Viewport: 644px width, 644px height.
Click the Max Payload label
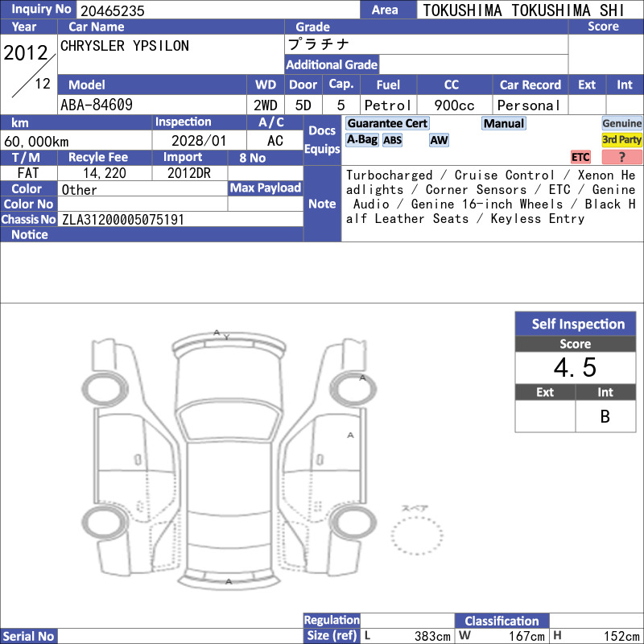click(266, 188)
